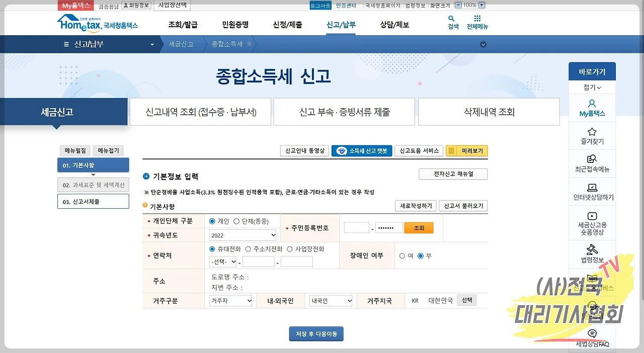Select the 휴대전화 radio button

click(x=212, y=249)
